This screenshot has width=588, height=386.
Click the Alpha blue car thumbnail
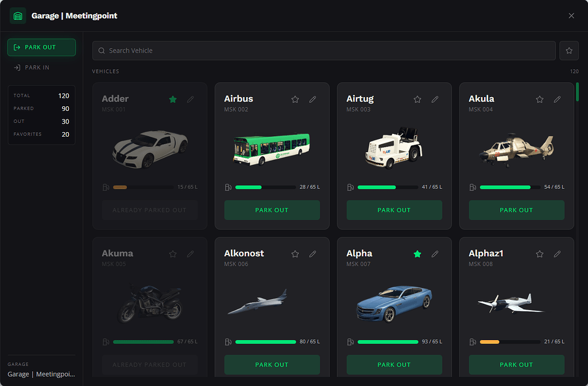pos(394,304)
